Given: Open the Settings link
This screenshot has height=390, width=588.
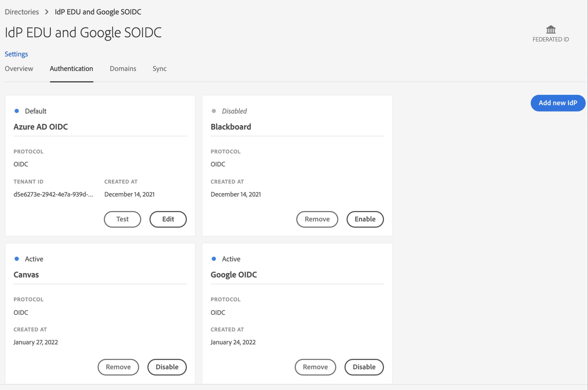Looking at the screenshot, I should point(16,54).
